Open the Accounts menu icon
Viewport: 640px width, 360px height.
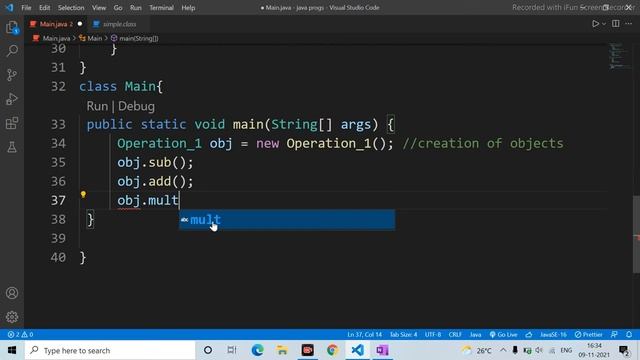[x=12, y=293]
